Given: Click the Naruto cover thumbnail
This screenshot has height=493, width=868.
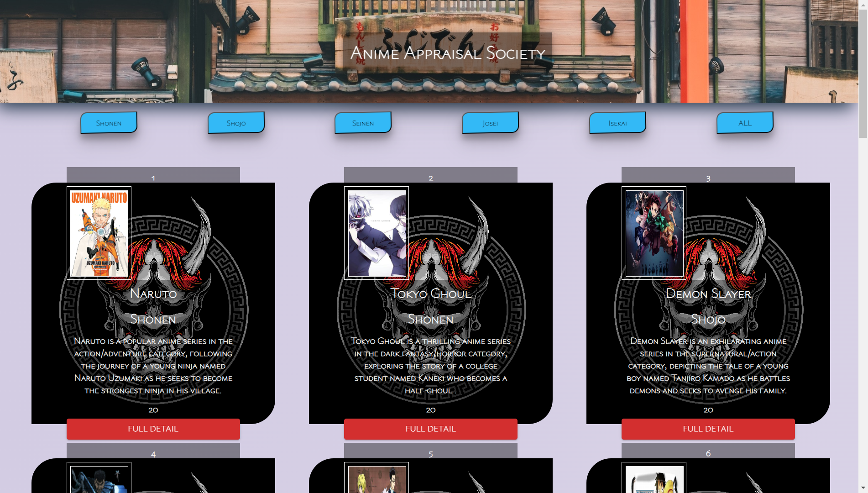Looking at the screenshot, I should click(x=99, y=233).
